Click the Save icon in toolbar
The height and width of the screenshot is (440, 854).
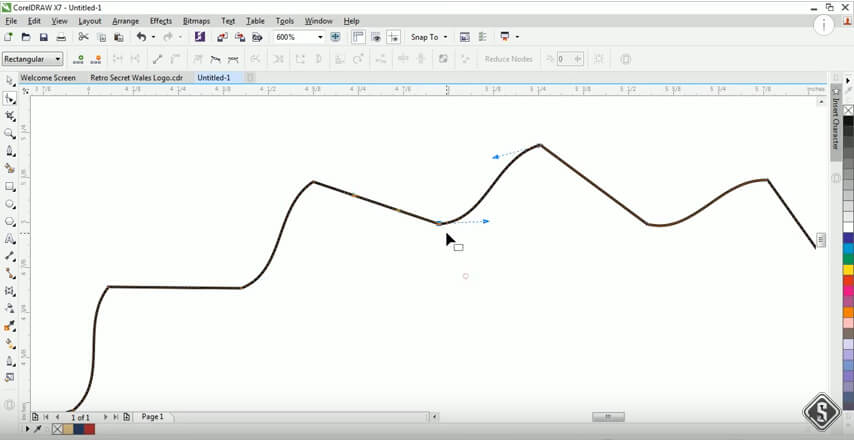43,37
